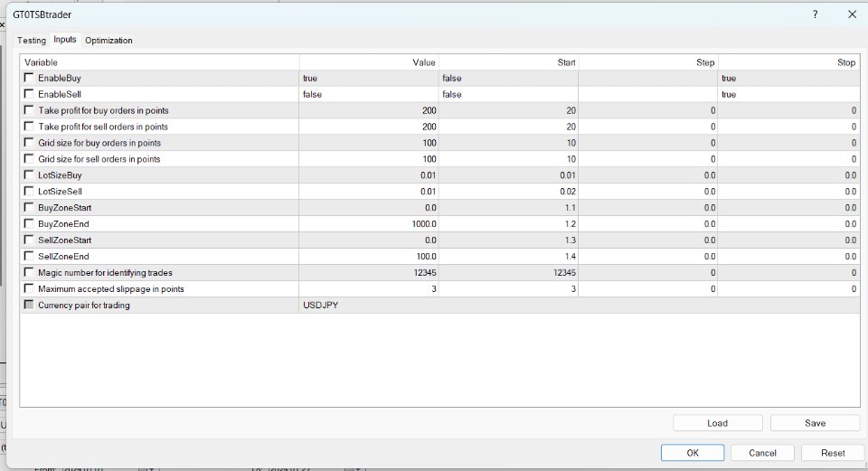Select checkbox for Magic number for identifying trades
Viewport: 868px width, 471px height.
pyautogui.click(x=29, y=272)
